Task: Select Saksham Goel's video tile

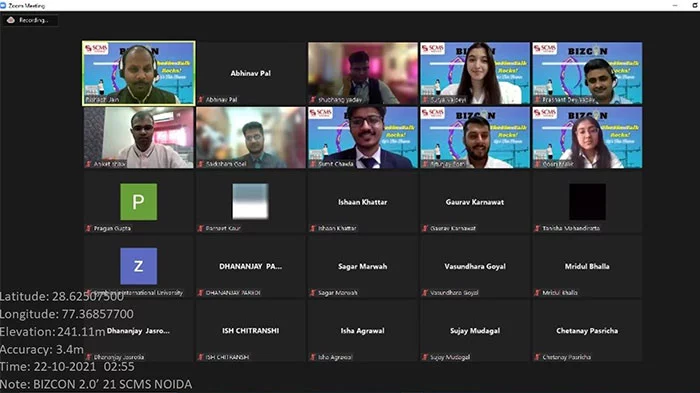Action: [250, 138]
